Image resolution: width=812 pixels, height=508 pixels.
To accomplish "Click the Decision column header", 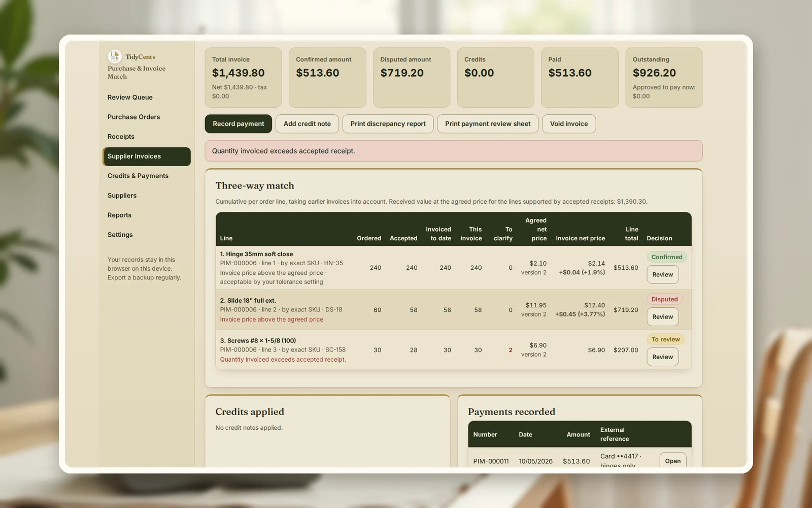I will coord(659,238).
